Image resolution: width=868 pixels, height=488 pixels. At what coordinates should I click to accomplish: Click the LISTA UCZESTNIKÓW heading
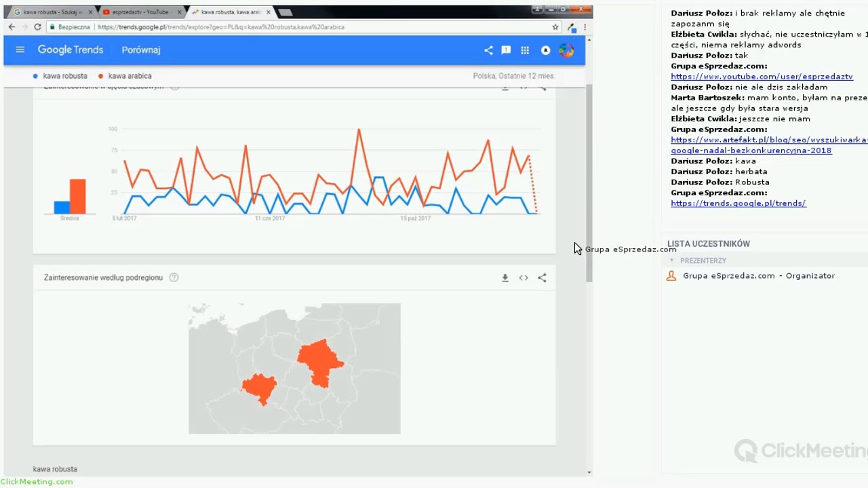coord(709,244)
